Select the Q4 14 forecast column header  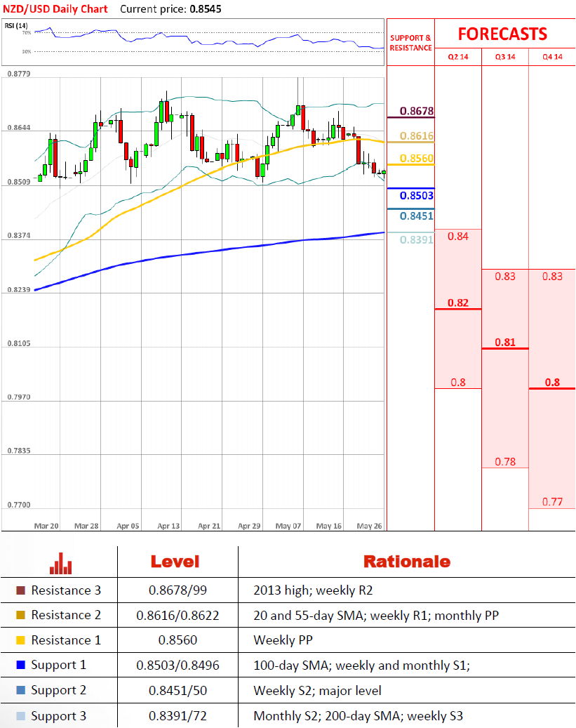point(552,57)
